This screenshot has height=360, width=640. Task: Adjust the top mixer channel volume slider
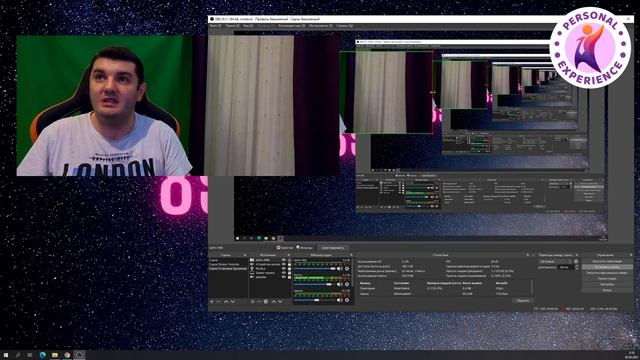(x=315, y=269)
